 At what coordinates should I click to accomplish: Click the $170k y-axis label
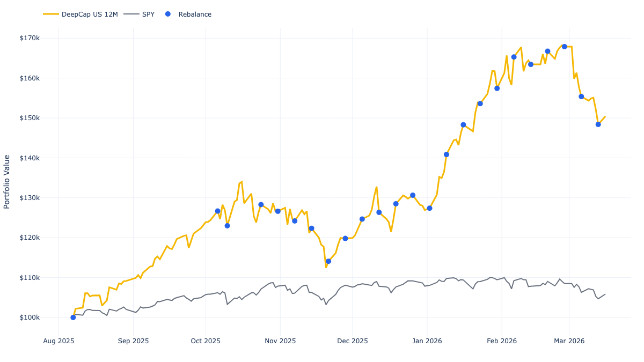[x=29, y=38]
